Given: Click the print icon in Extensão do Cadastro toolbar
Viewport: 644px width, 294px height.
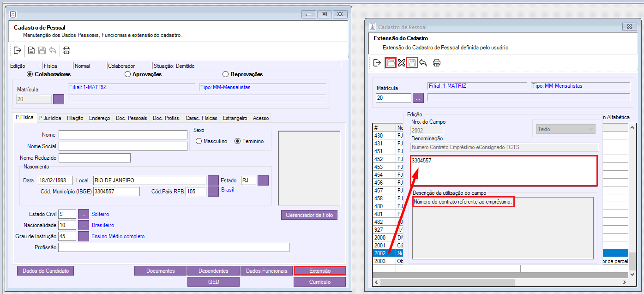Looking at the screenshot, I should tap(437, 63).
